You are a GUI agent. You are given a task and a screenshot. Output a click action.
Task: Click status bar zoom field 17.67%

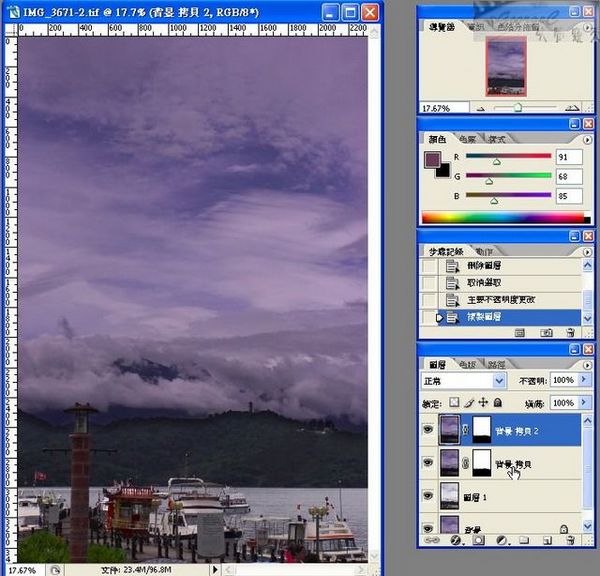pyautogui.click(x=24, y=570)
